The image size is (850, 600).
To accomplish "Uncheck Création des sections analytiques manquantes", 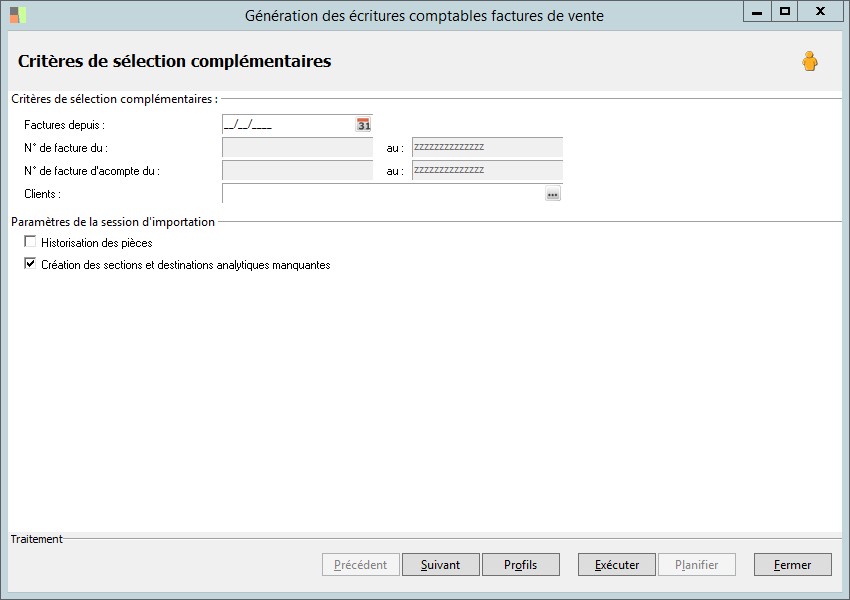I will click(31, 265).
